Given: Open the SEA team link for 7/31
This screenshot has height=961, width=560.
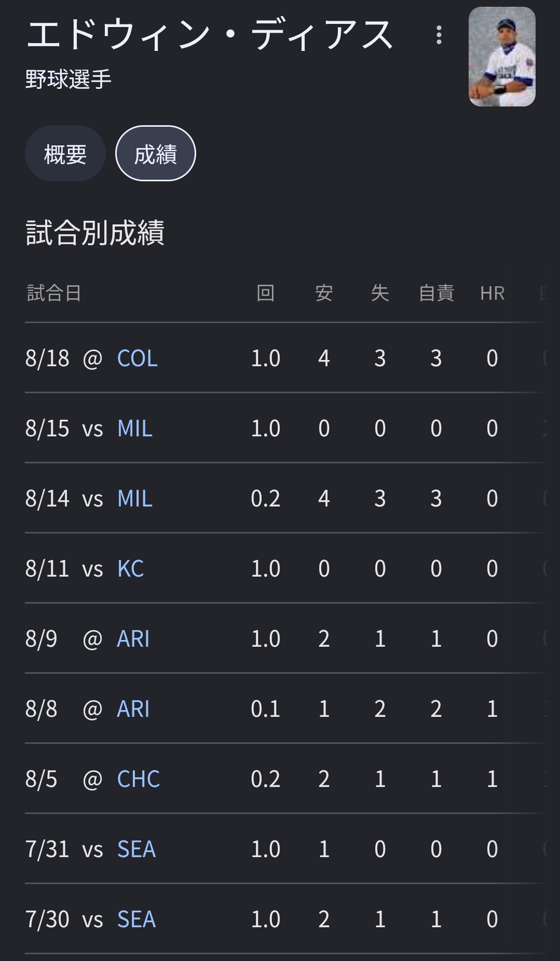Looking at the screenshot, I should pyautogui.click(x=136, y=849).
